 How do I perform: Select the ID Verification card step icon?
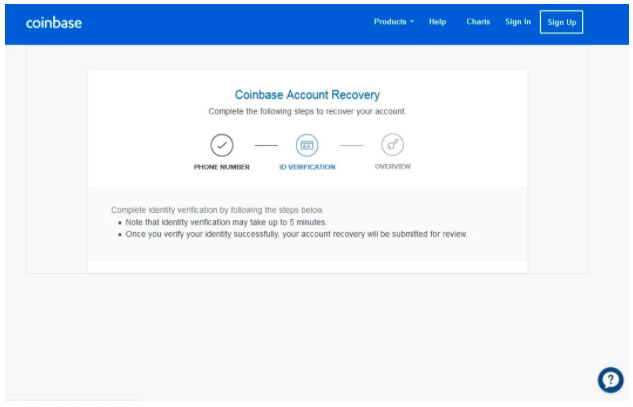click(x=307, y=145)
